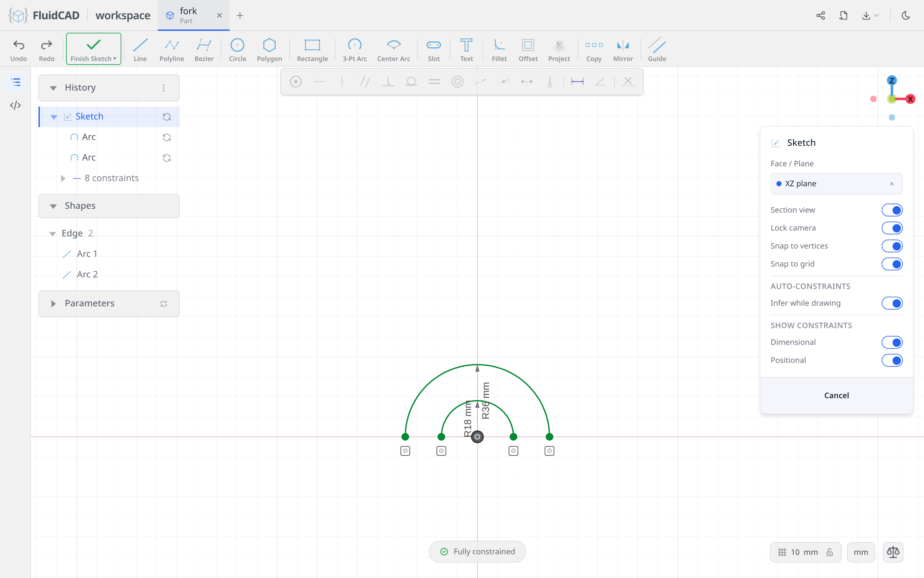Viewport: 924px width, 578px height.
Task: Expand the Parameters panel
Action: pos(54,303)
